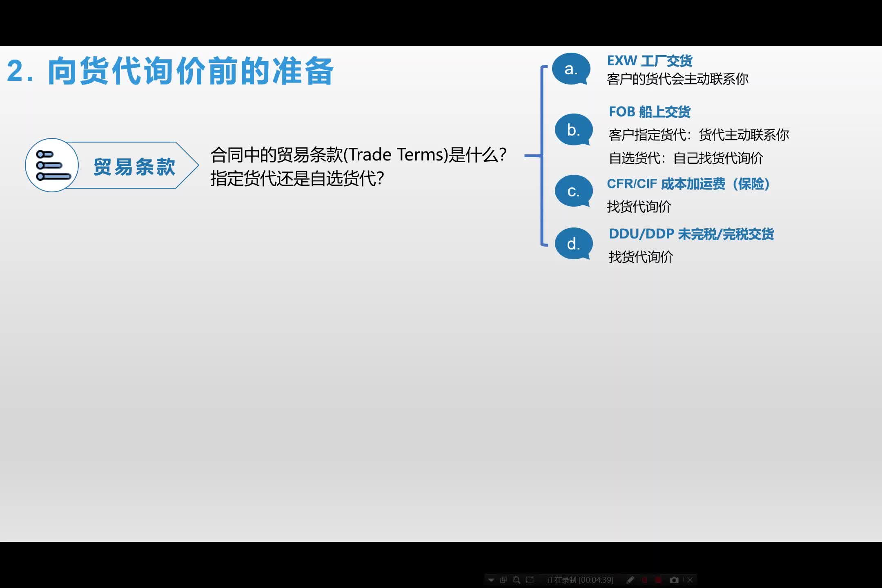This screenshot has width=882, height=588.
Task: Click the blue bubble labeled d.
Action: click(x=574, y=244)
